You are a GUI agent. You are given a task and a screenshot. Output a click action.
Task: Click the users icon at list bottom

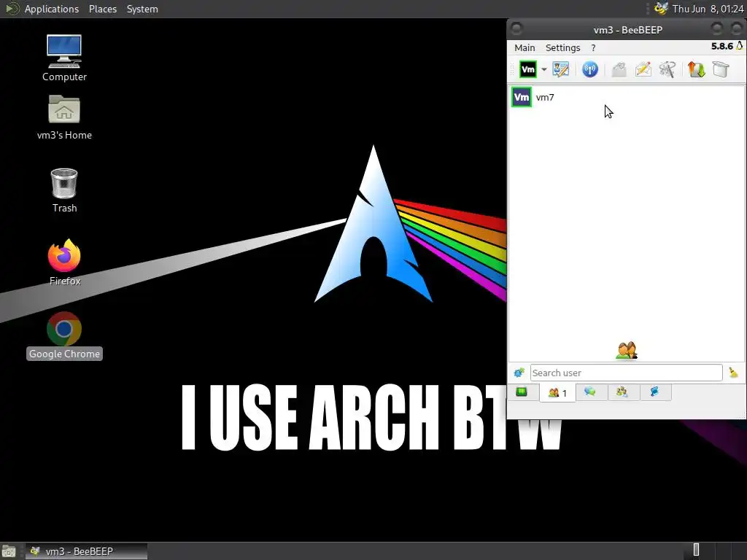[626, 351]
